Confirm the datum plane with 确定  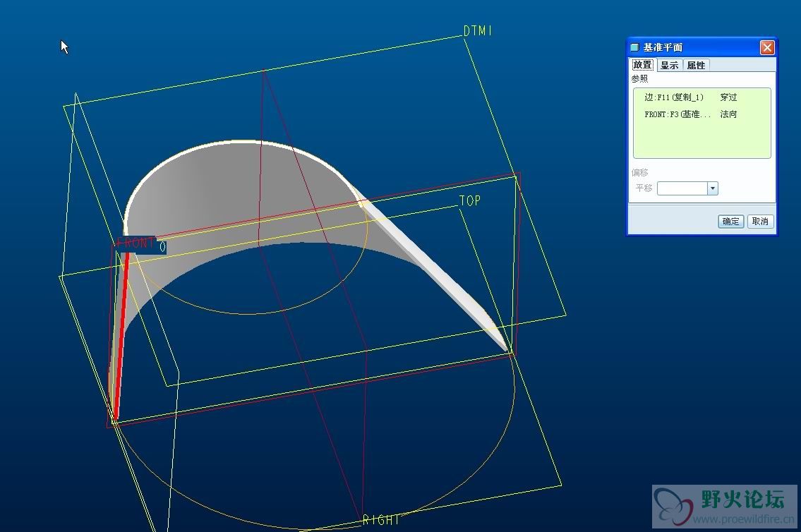pyautogui.click(x=730, y=222)
